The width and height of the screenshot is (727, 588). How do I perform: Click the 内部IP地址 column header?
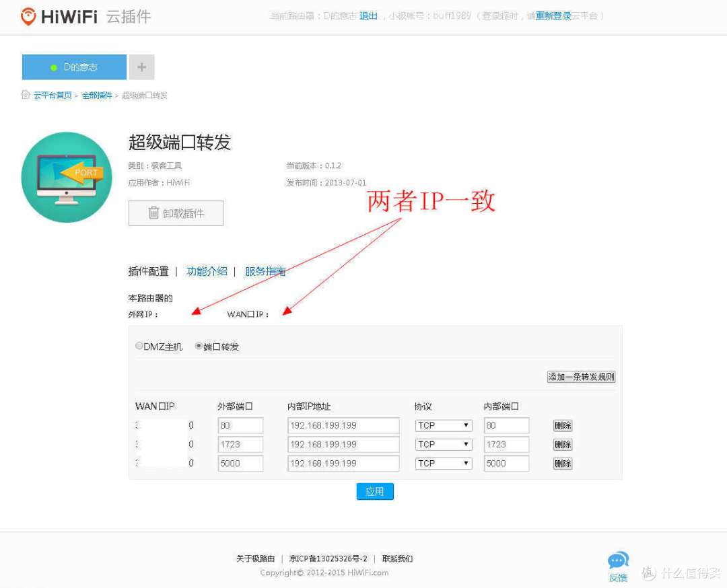coord(309,406)
